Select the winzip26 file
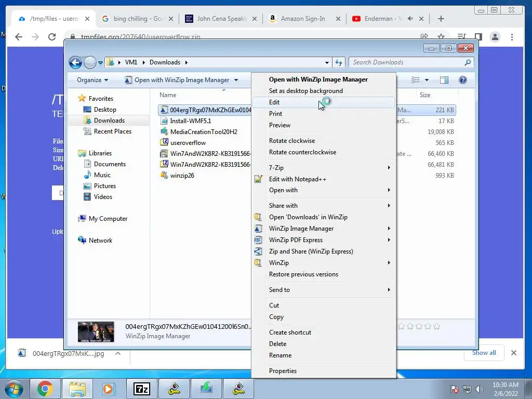Viewport: 532px width, 399px height. [182, 176]
